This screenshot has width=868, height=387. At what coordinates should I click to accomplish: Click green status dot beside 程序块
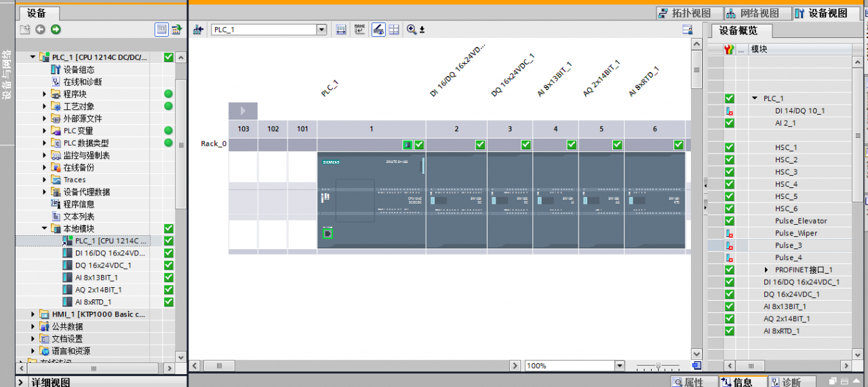(x=168, y=94)
